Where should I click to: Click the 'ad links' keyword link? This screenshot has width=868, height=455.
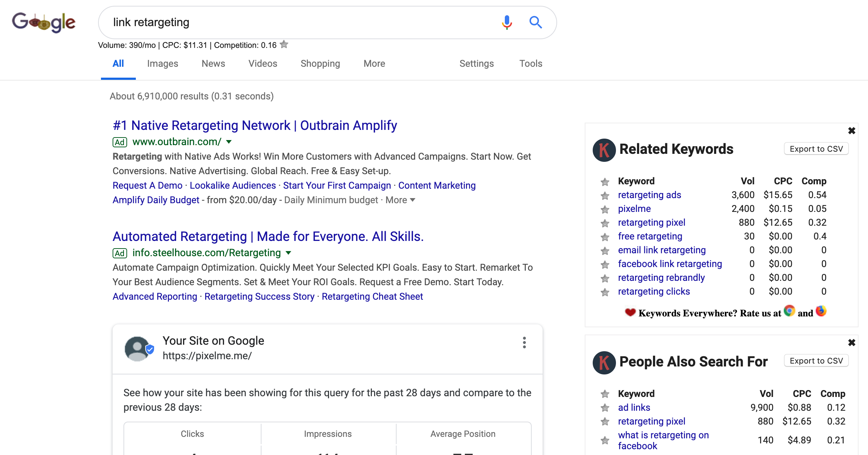point(634,407)
